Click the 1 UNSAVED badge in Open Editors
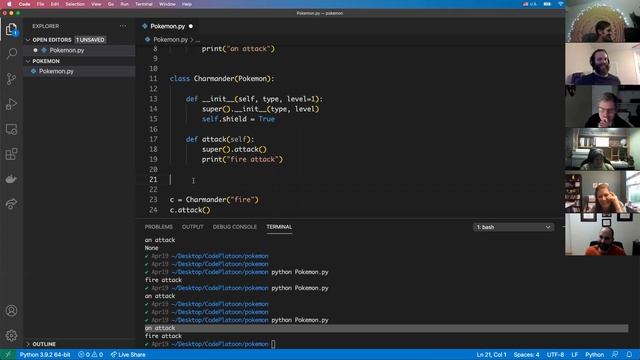Viewport: 640px width, 360px height. pyautogui.click(x=90, y=40)
